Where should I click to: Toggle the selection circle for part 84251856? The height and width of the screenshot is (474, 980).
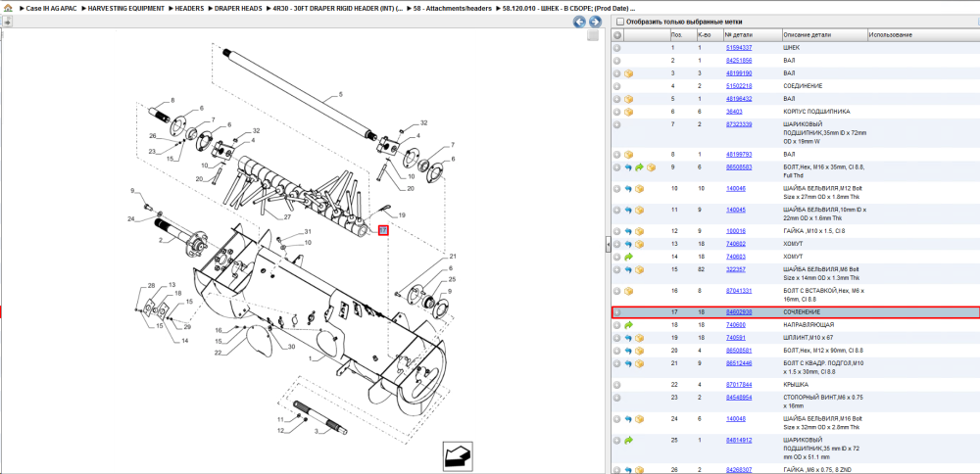point(616,61)
